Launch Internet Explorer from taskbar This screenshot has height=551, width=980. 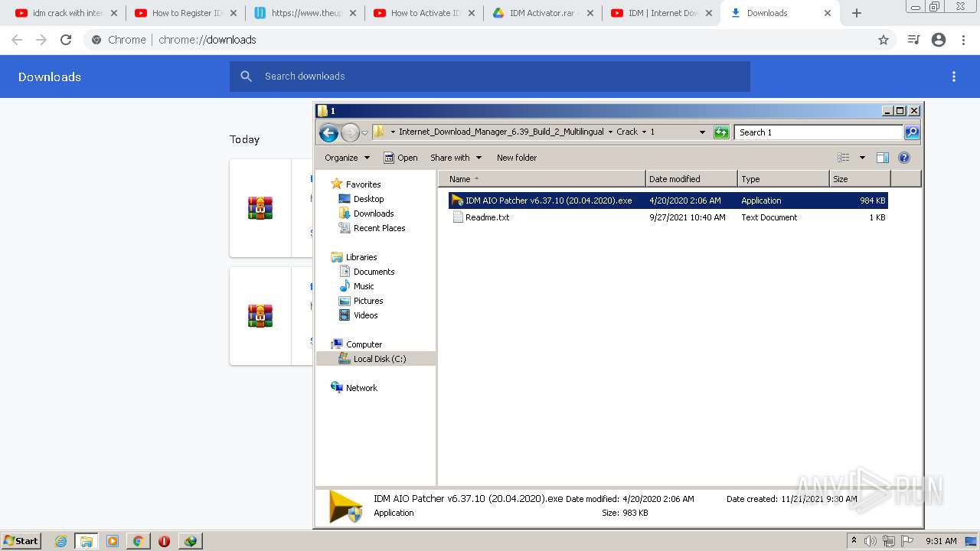[x=61, y=541]
